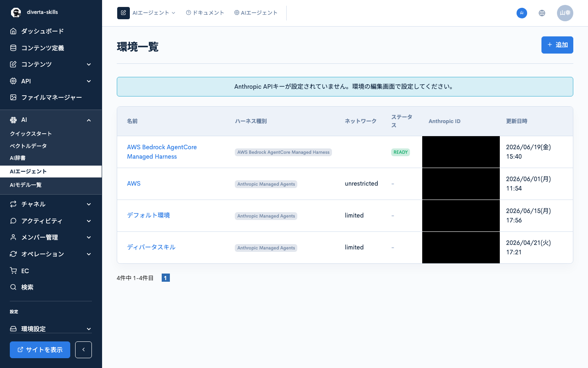Open the ディバータスキル link
This screenshot has height=368, width=588.
[x=151, y=247]
